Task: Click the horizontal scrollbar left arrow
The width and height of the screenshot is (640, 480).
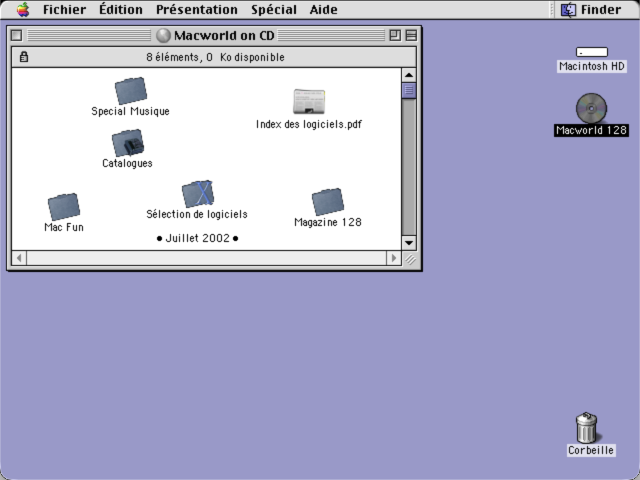Action: click(19, 258)
